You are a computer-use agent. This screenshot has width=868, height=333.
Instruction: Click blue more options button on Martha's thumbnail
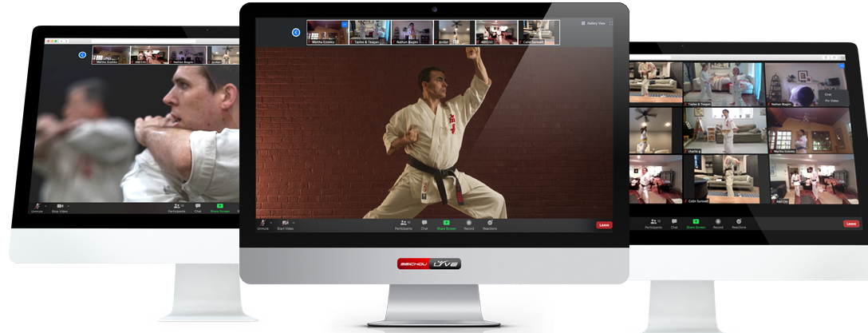pyautogui.click(x=345, y=24)
